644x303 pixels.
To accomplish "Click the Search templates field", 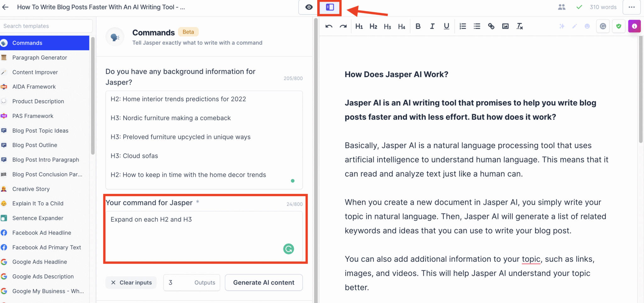I will (x=47, y=26).
